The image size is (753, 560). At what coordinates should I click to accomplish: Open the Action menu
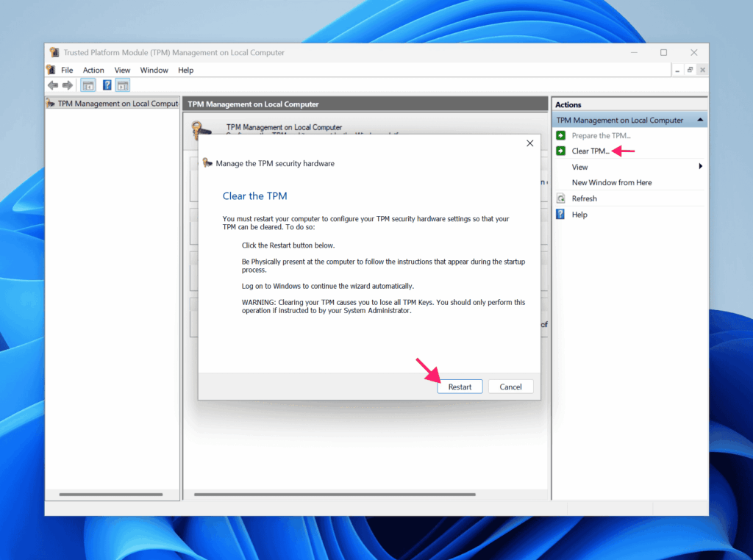click(x=93, y=70)
